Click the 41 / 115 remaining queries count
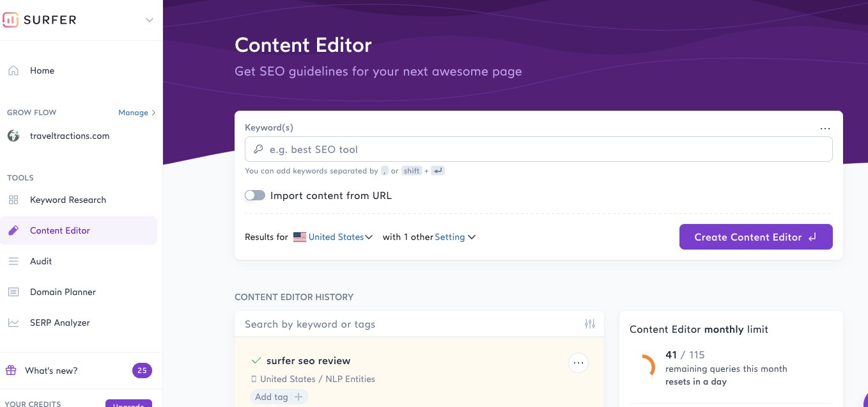 (x=685, y=355)
